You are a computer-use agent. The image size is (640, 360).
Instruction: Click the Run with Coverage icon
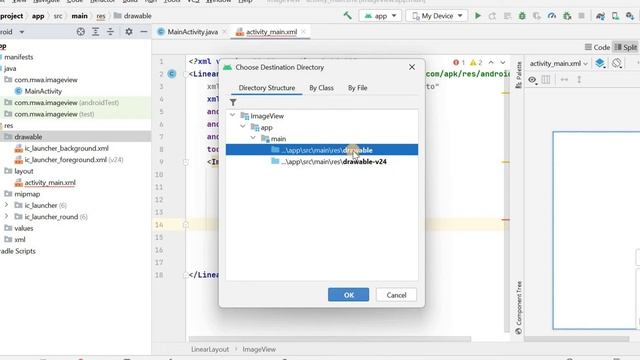(537, 16)
